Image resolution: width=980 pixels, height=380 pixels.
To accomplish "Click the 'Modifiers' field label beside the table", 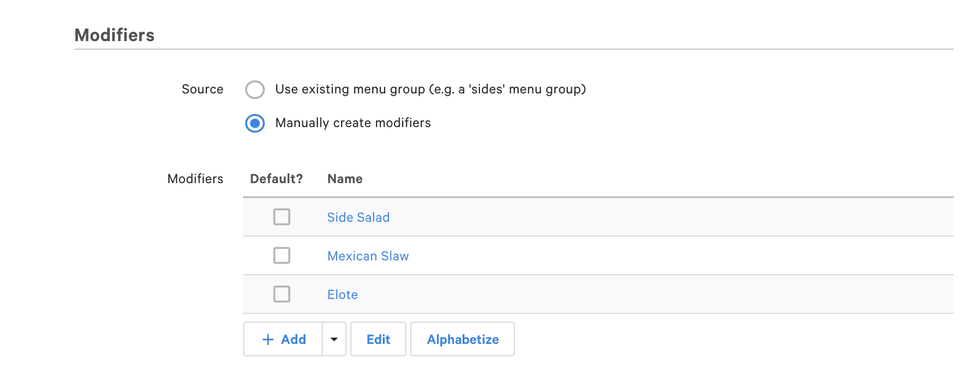I will [195, 179].
